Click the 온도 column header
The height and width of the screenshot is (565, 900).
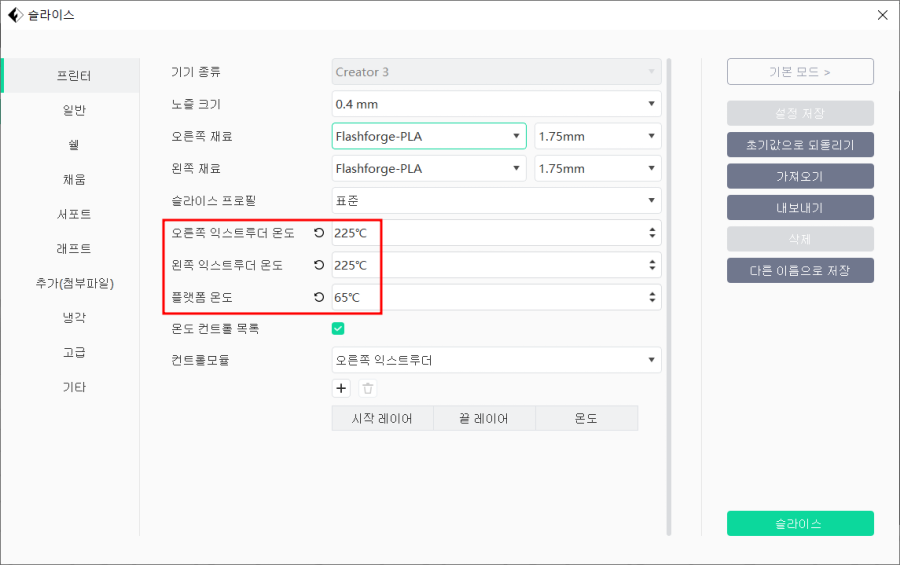click(587, 418)
